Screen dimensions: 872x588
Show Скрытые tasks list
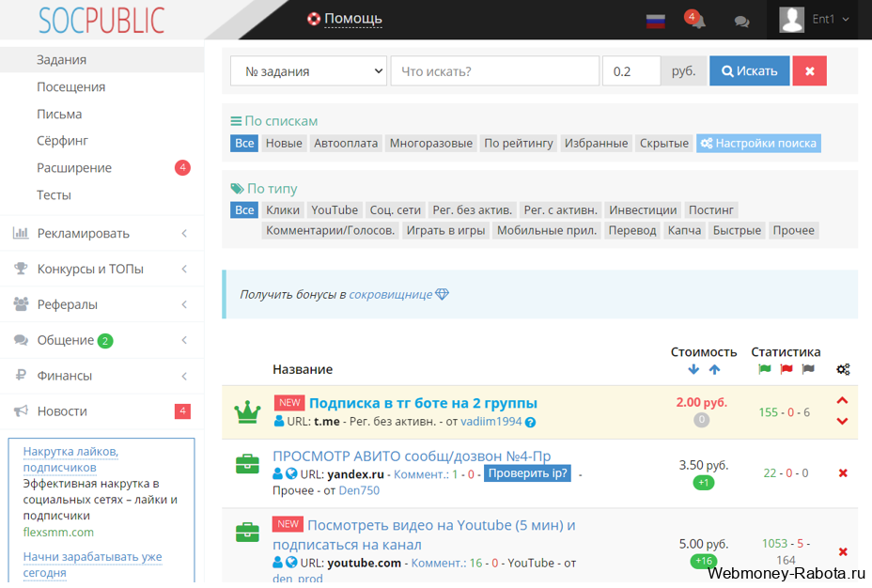[x=664, y=144]
